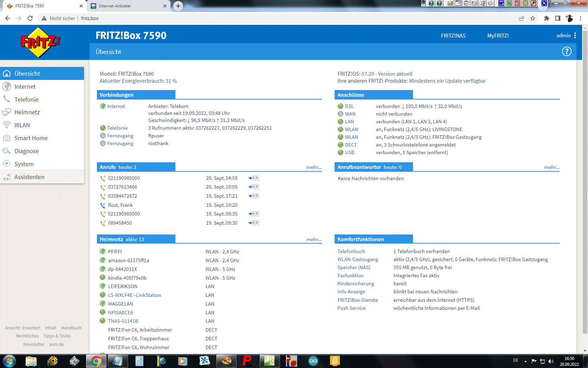
Task: Go back using browser back arrow
Action: coord(8,18)
